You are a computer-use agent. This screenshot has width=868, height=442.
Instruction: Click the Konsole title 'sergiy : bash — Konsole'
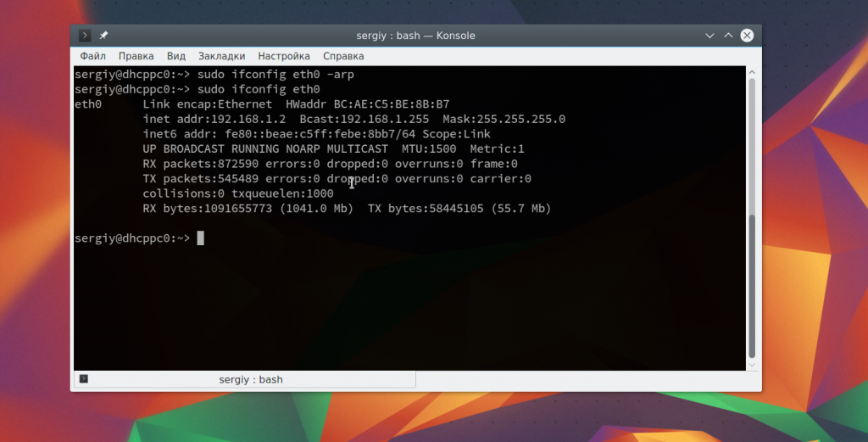[415, 36]
